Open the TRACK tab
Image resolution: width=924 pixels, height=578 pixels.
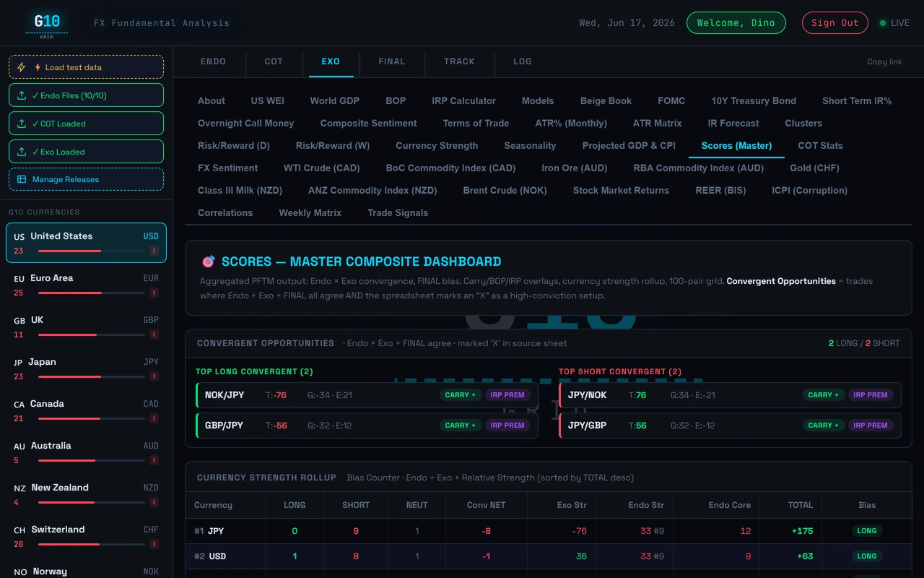(460, 61)
